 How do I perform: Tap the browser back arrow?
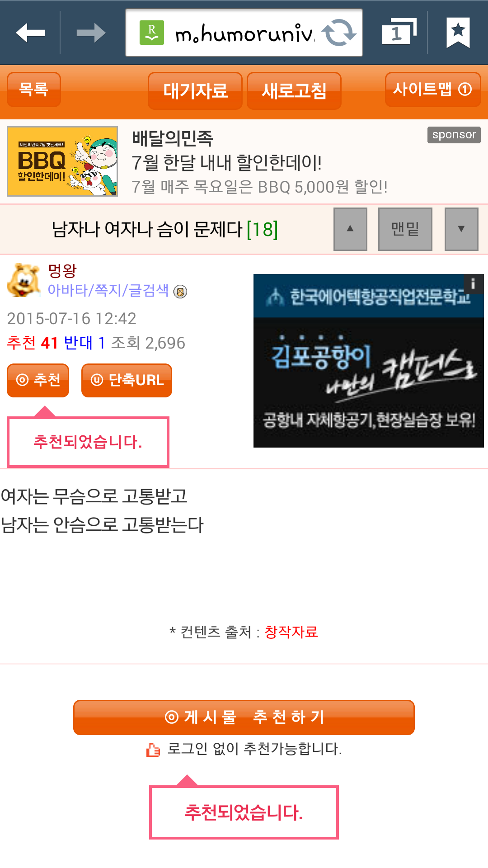(x=30, y=33)
